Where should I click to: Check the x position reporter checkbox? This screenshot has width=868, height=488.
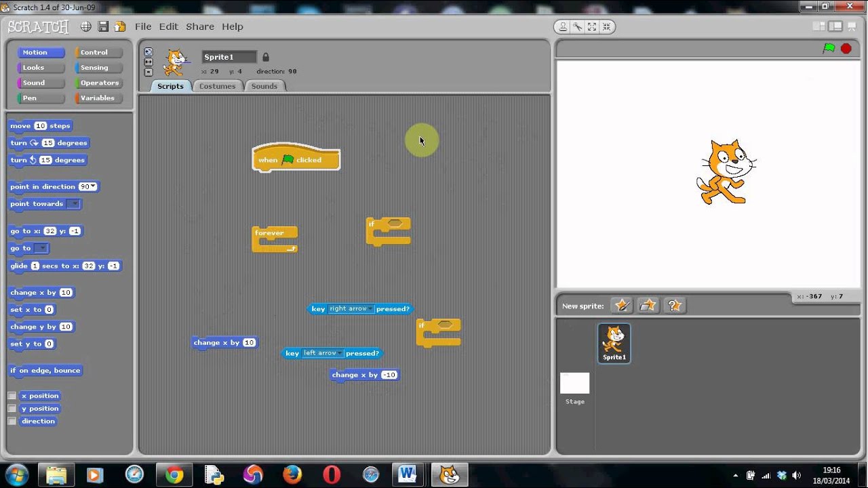click(12, 396)
